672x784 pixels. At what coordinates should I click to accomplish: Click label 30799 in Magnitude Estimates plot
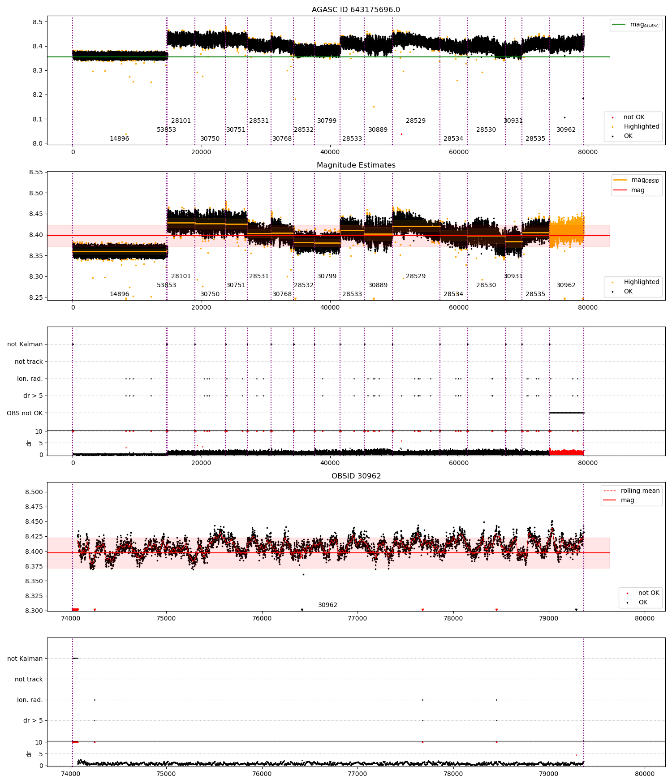(x=327, y=276)
